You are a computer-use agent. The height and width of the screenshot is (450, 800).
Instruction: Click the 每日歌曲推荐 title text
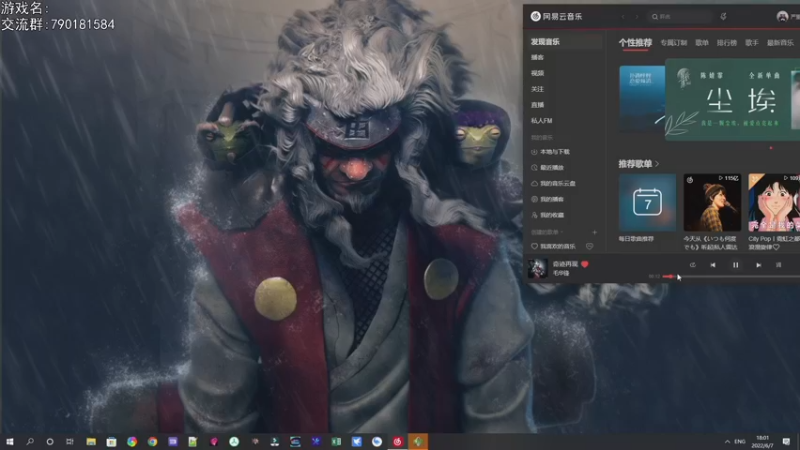636,239
